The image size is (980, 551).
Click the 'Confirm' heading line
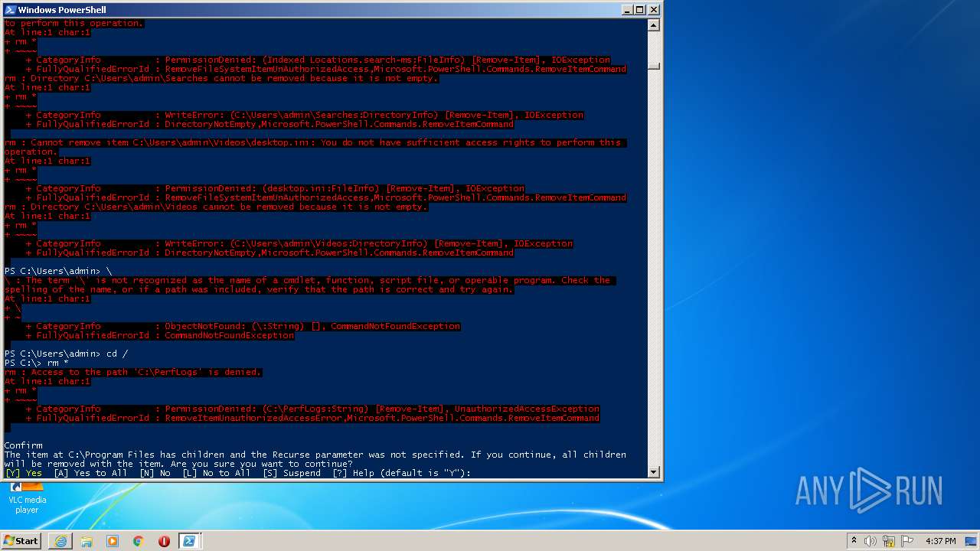(x=24, y=445)
